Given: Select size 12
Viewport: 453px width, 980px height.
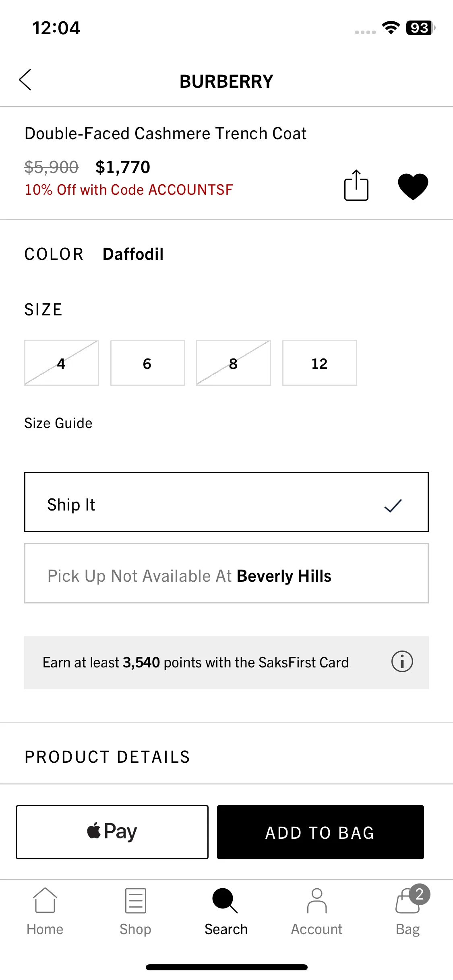Looking at the screenshot, I should click(320, 363).
